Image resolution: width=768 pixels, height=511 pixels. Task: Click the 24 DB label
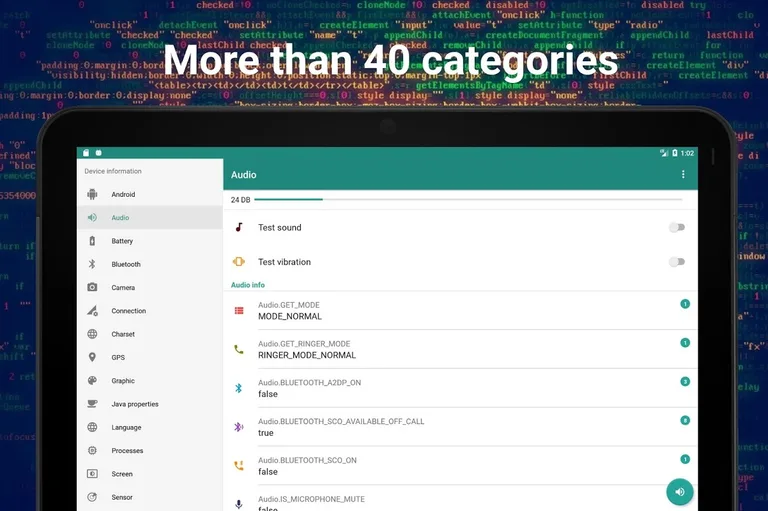pos(240,199)
